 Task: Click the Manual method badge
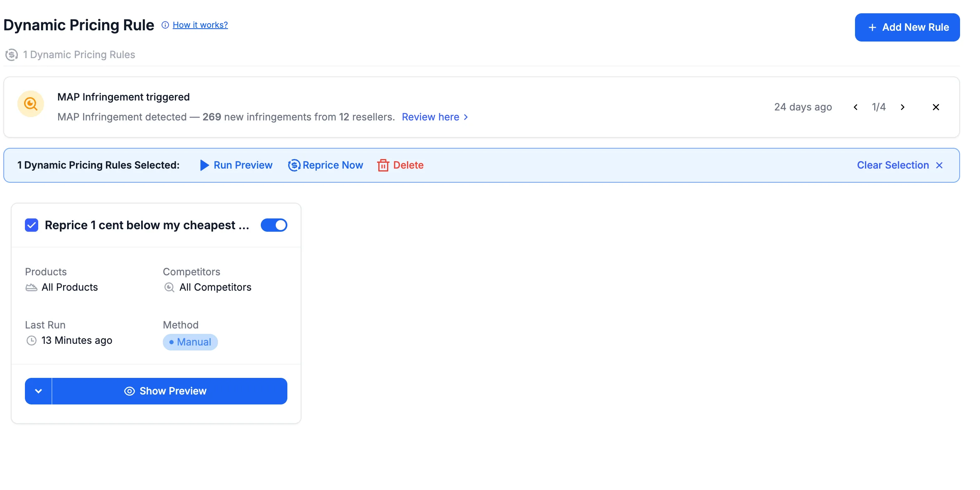190,342
